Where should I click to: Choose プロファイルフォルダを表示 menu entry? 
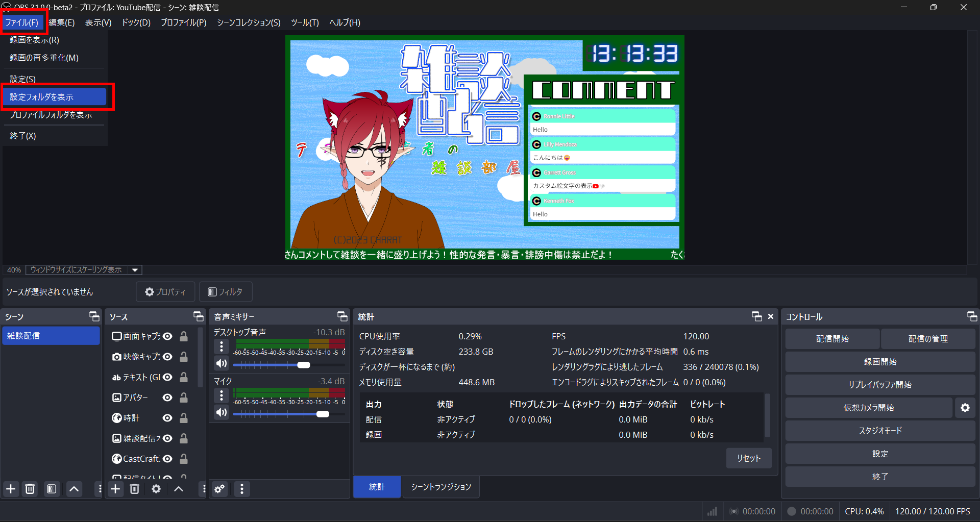(x=55, y=115)
